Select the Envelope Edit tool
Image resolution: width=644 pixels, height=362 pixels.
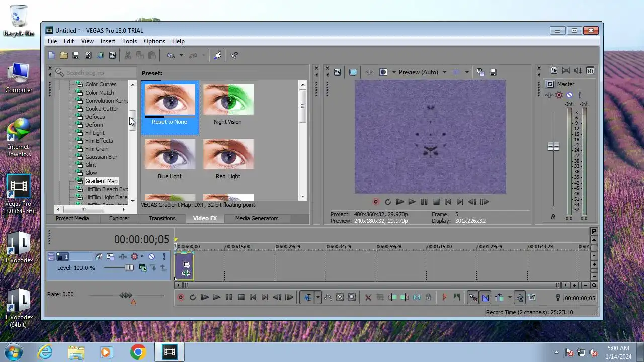(328, 298)
